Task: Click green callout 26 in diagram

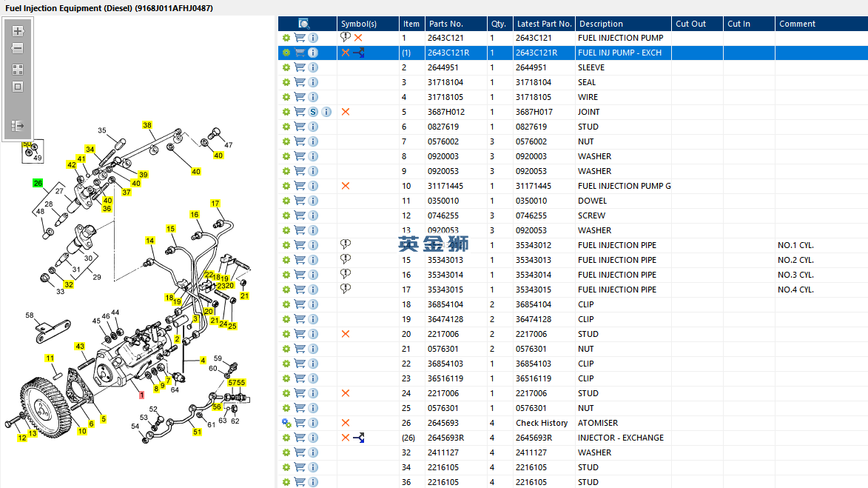Action: [x=38, y=183]
